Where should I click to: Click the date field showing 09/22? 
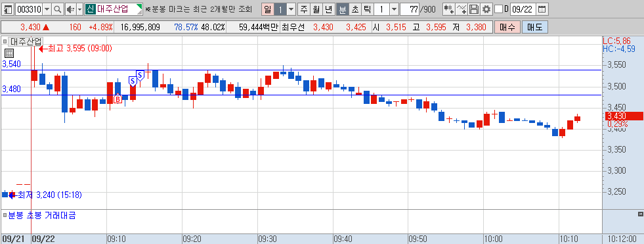point(523,9)
